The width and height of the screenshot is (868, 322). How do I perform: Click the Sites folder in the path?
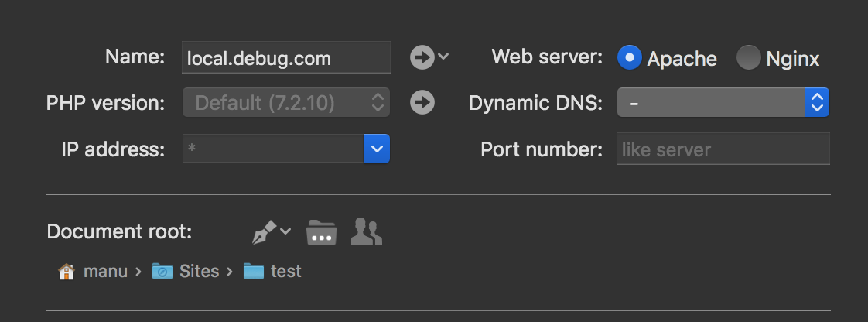click(x=162, y=272)
